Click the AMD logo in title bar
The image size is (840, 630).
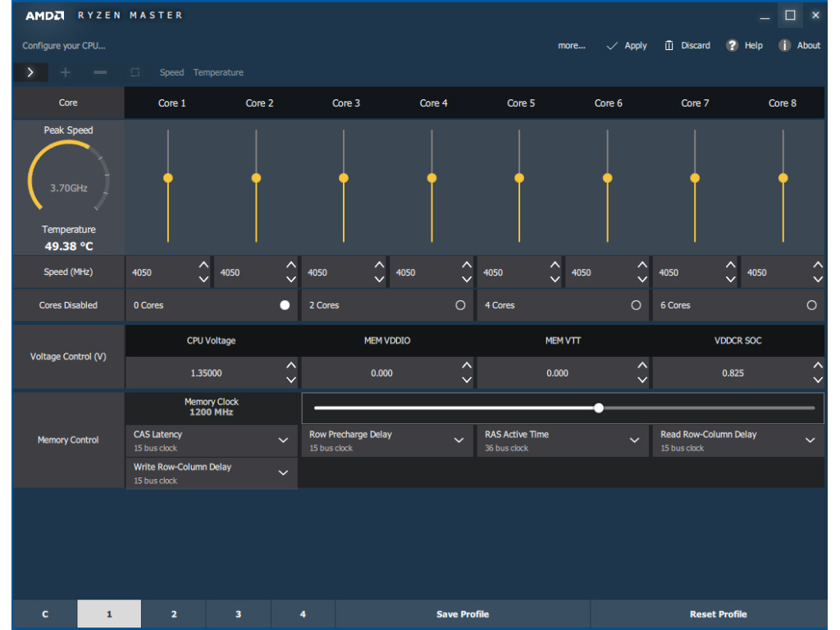pos(45,16)
